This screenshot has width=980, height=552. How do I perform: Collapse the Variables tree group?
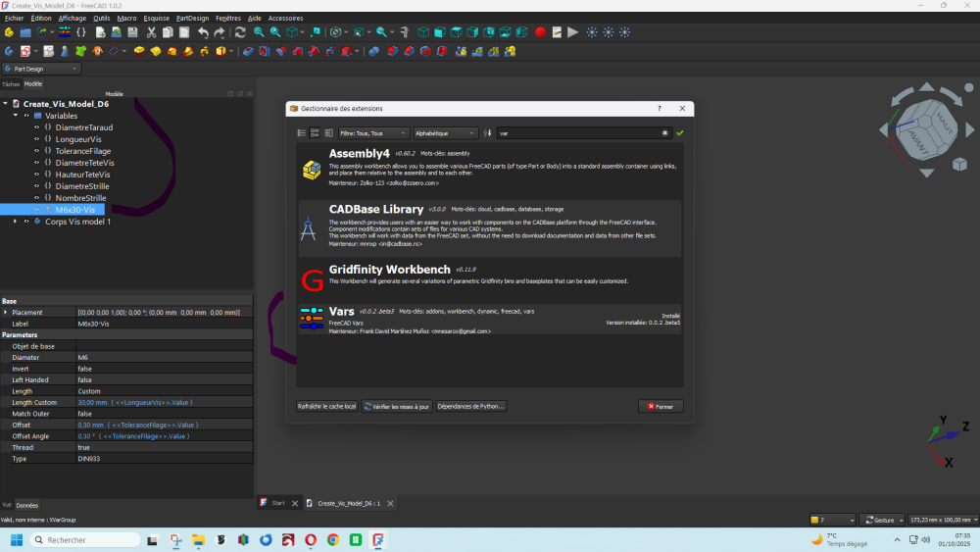coord(16,116)
